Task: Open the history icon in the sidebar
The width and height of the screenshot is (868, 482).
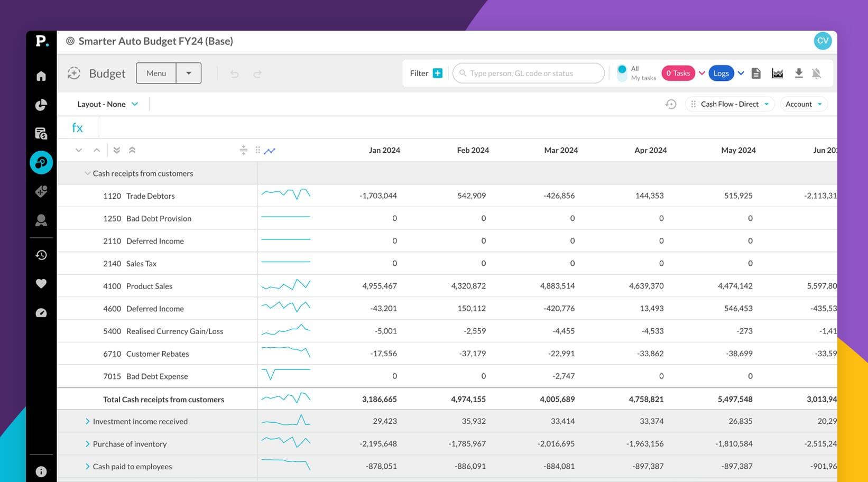Action: 41,255
